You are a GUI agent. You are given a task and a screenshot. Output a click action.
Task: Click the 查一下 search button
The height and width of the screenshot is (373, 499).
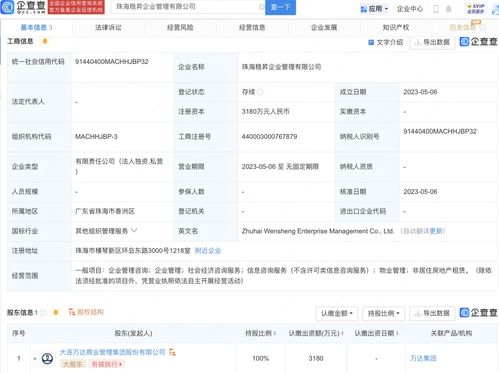pos(280,7)
